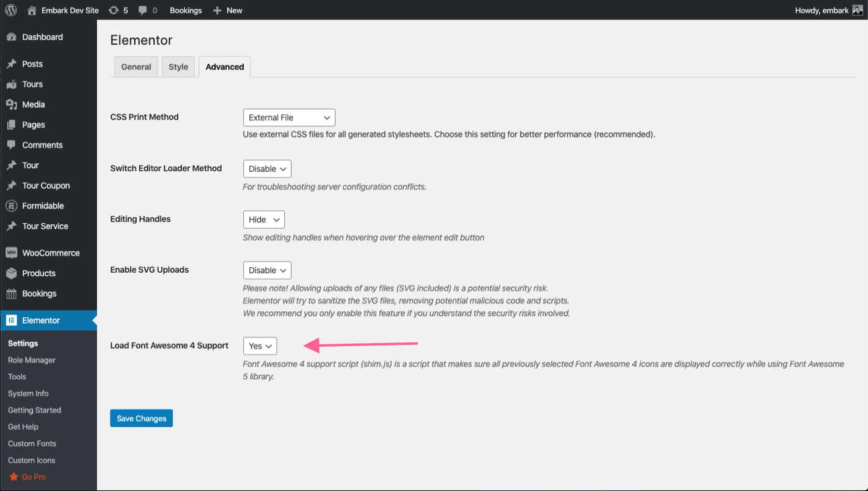Open the WordPress logo menu

point(11,10)
